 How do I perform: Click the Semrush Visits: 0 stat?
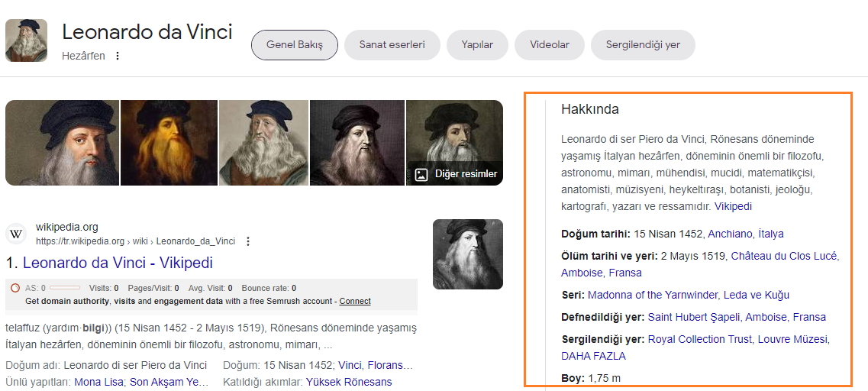coord(104,288)
